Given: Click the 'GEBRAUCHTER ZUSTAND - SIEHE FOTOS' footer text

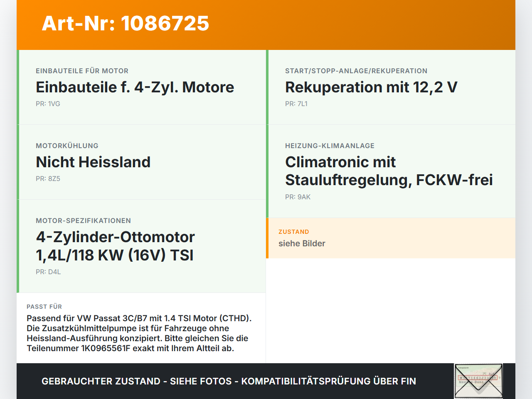Looking at the screenshot, I should [229, 381].
